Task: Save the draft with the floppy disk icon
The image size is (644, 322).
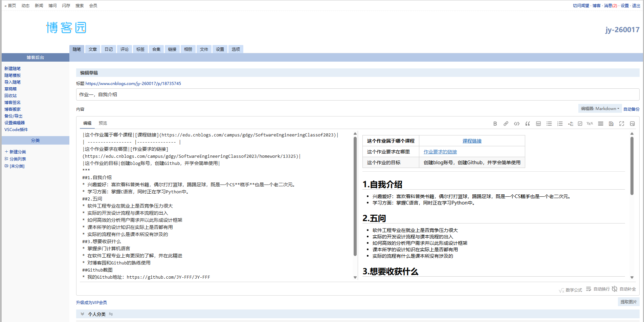Action: click(611, 124)
